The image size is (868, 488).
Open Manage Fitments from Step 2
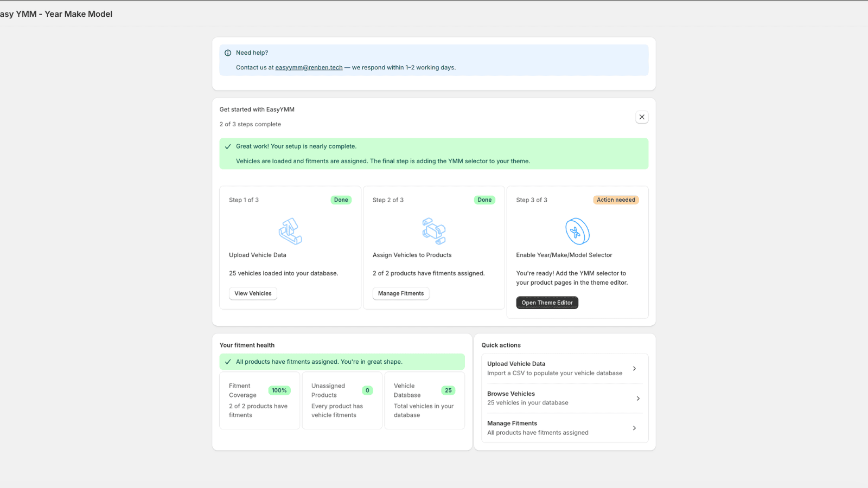(401, 293)
